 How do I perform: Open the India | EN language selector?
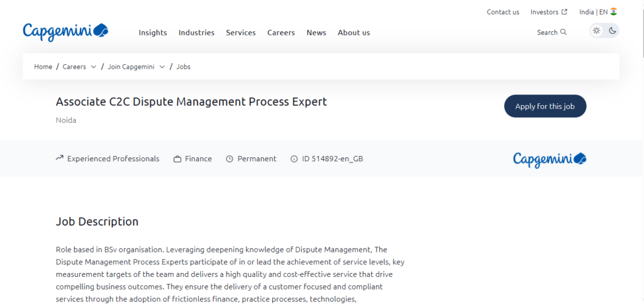point(598,12)
